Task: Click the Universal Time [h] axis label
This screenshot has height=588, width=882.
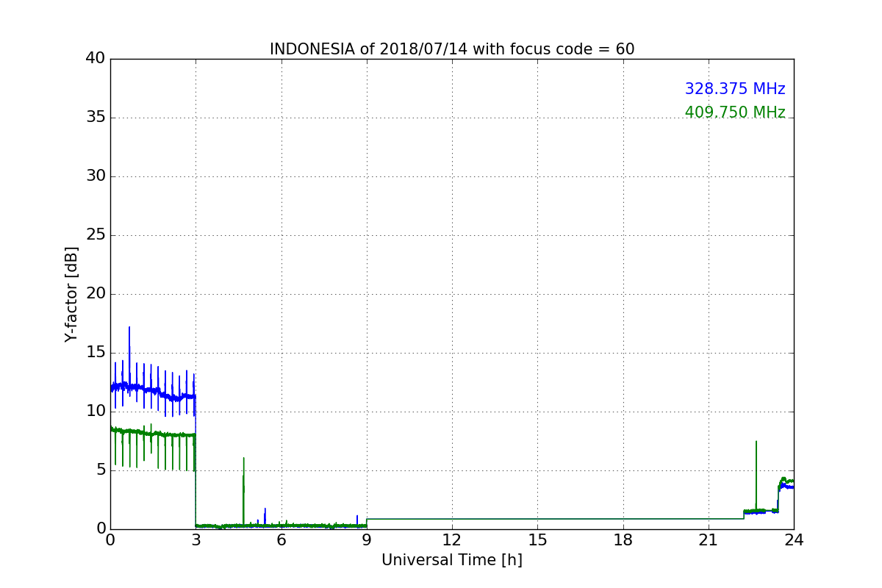Action: point(452,560)
